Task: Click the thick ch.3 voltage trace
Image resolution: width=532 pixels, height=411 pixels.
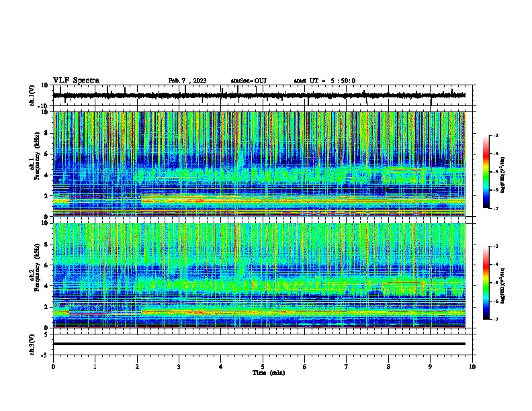Action: 259,344
